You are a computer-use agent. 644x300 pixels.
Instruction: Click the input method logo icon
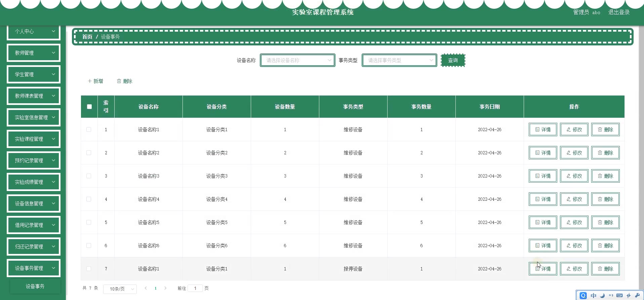click(583, 296)
